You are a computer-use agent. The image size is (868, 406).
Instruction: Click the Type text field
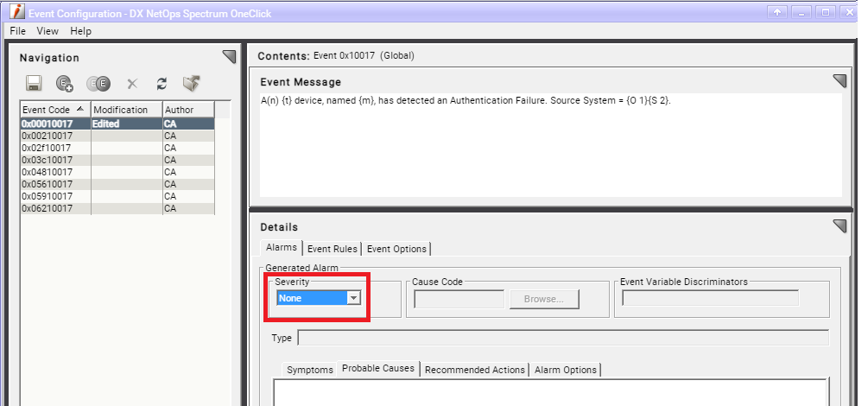(x=563, y=337)
